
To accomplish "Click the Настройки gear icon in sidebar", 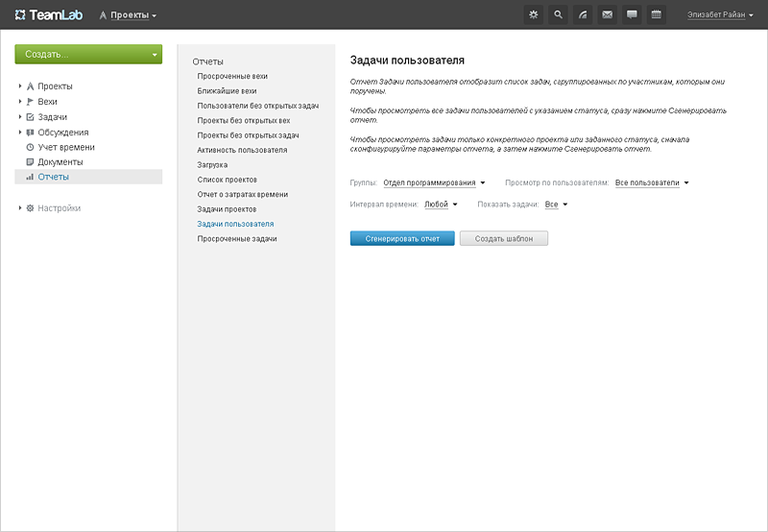I will click(x=30, y=208).
